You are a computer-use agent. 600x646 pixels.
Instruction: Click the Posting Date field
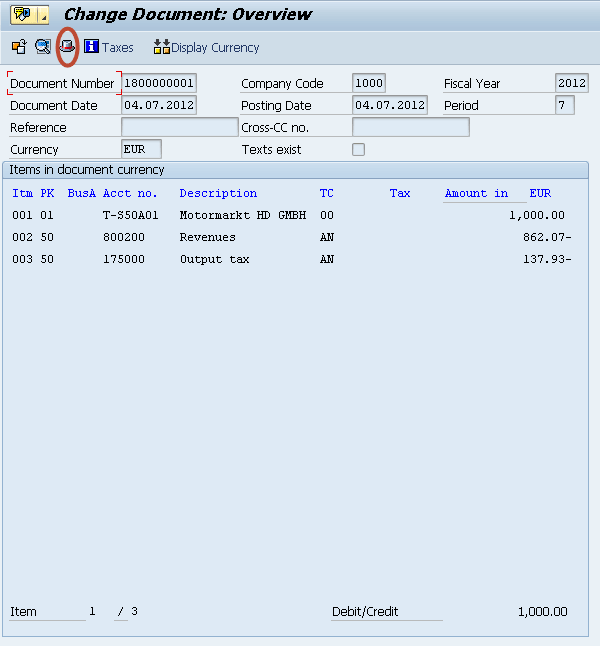390,105
